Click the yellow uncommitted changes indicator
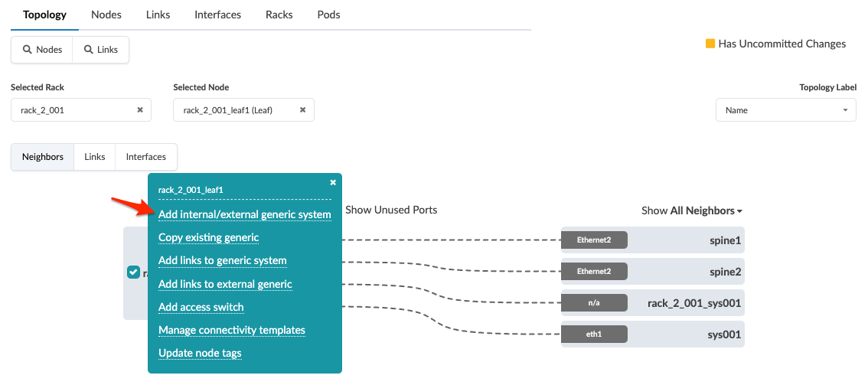Viewport: 868px width, 385px height. pos(710,44)
